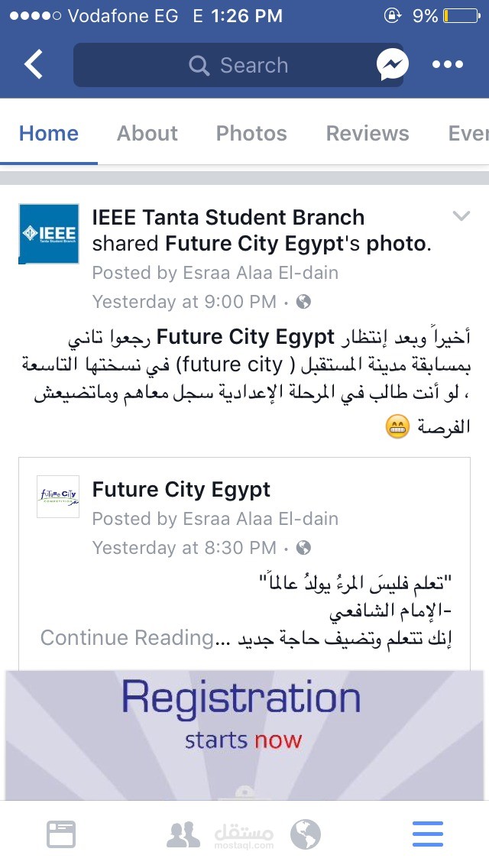The height and width of the screenshot is (868, 489).
Task: Open the bold Future City Egypt shared-post title
Action: pos(181,489)
